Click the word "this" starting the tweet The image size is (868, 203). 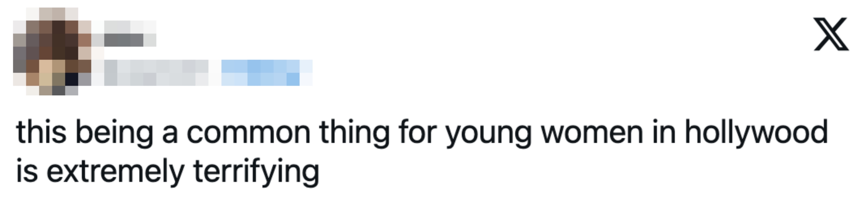coord(41,133)
